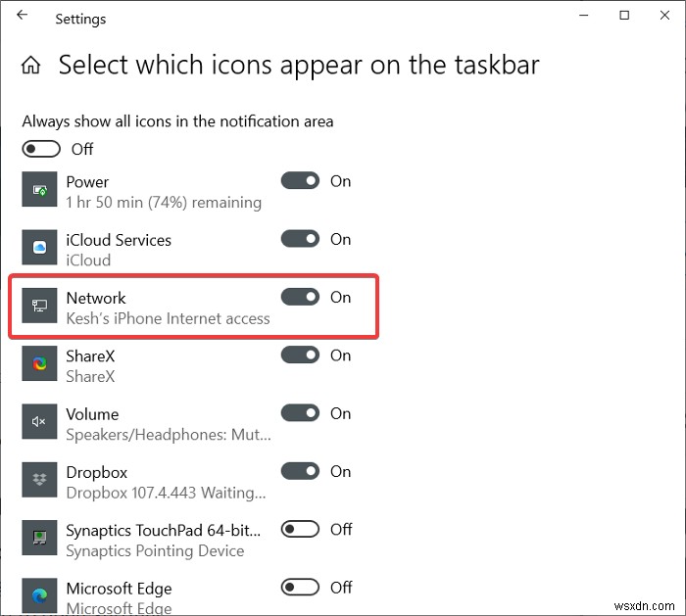Click 'Dropbox 107.4.443 Waiting...' text

click(166, 493)
